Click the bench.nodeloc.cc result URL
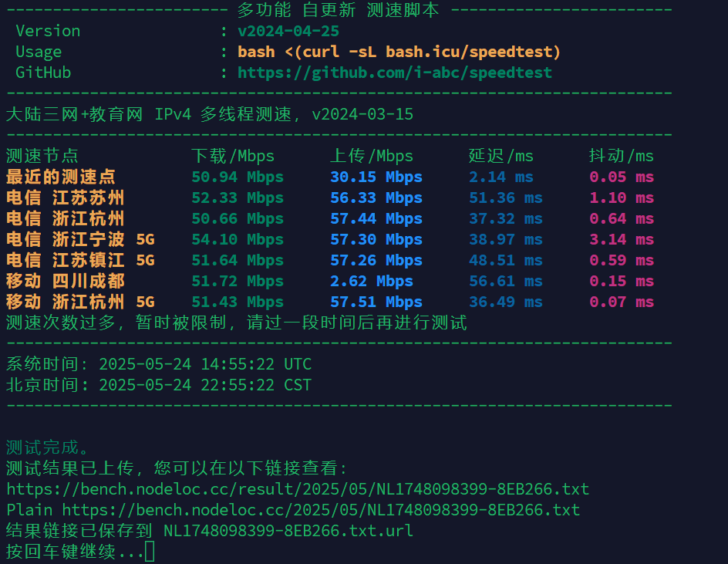 pos(298,488)
